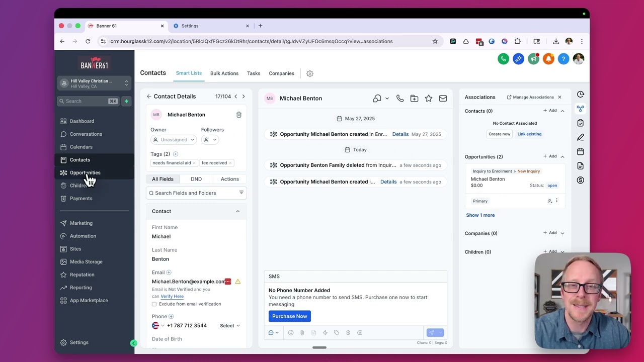Move conversation to folder icon

point(414,99)
